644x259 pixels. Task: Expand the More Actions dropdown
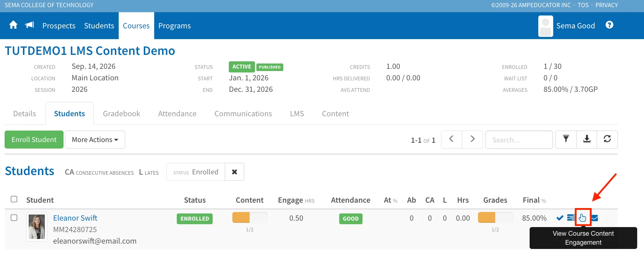coord(95,140)
